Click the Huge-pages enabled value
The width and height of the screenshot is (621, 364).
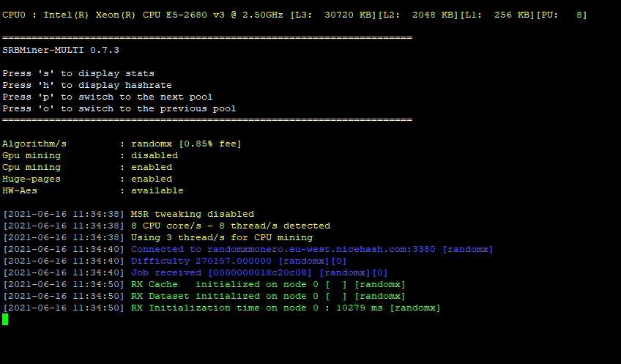click(152, 179)
